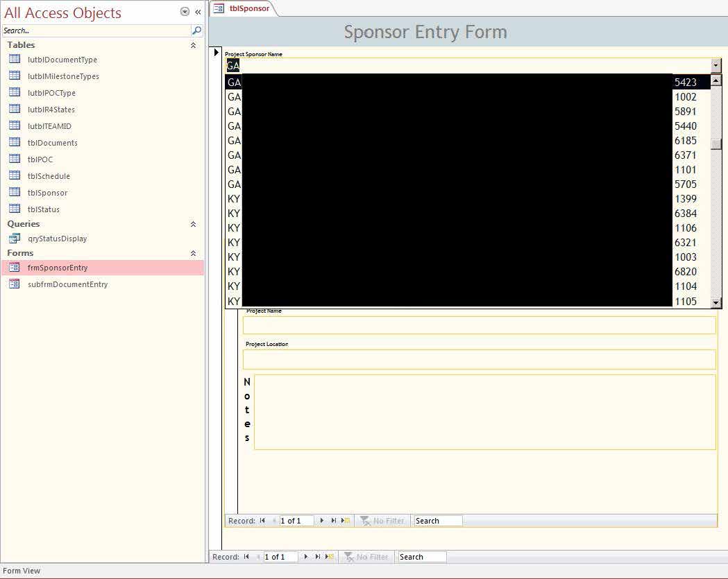This screenshot has height=579, width=728.
Task: Open the All Access Objects dropdown menu
Action: point(185,12)
